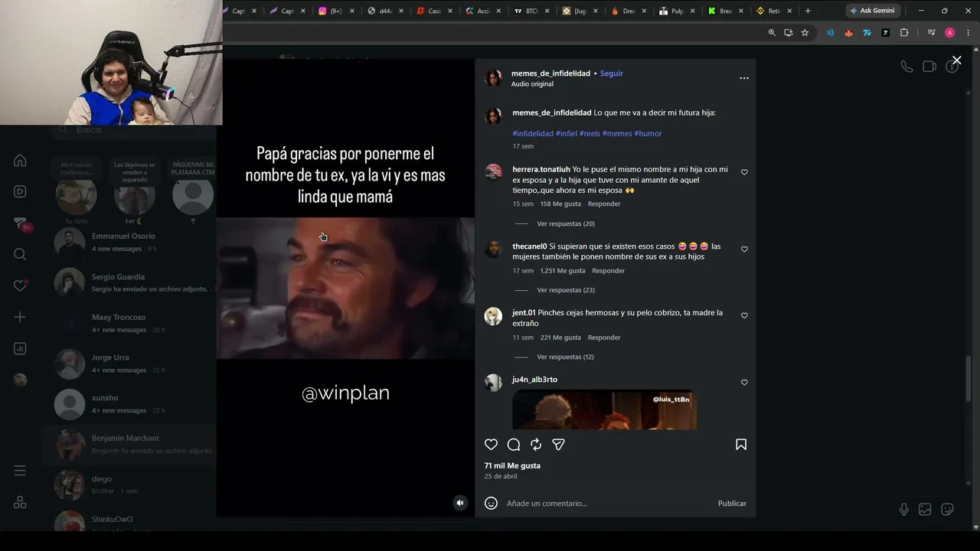Open the comment bubble icon under the post

pos(514,445)
